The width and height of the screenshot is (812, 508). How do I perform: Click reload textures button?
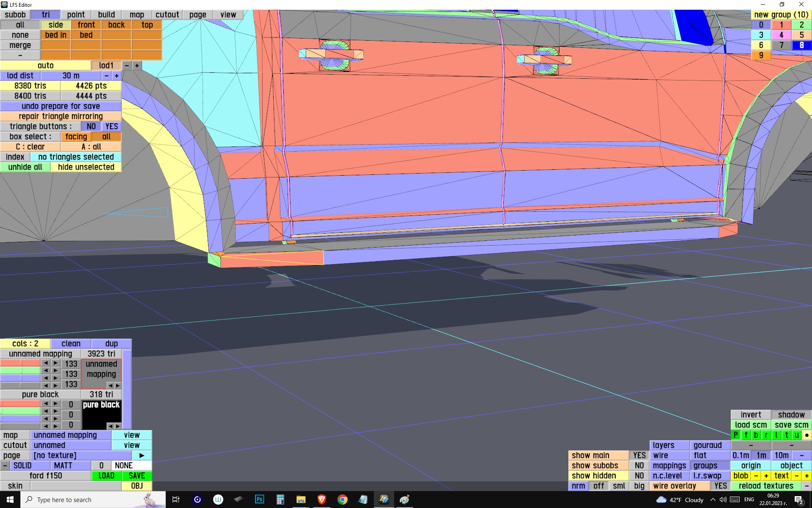pos(765,486)
